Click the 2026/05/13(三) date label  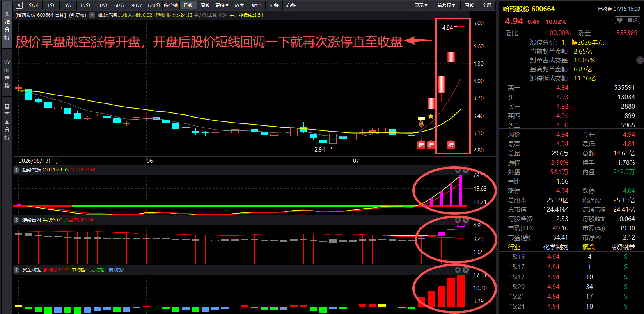pos(38,161)
